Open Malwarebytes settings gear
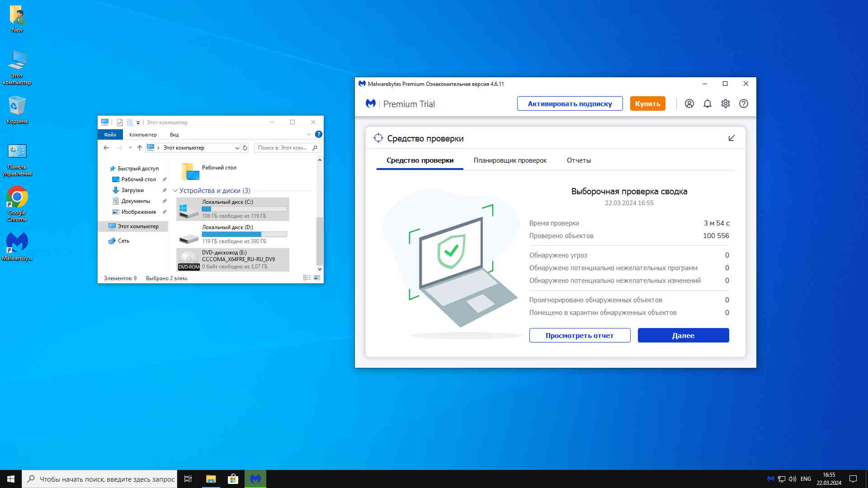Image resolution: width=868 pixels, height=488 pixels. click(x=725, y=103)
